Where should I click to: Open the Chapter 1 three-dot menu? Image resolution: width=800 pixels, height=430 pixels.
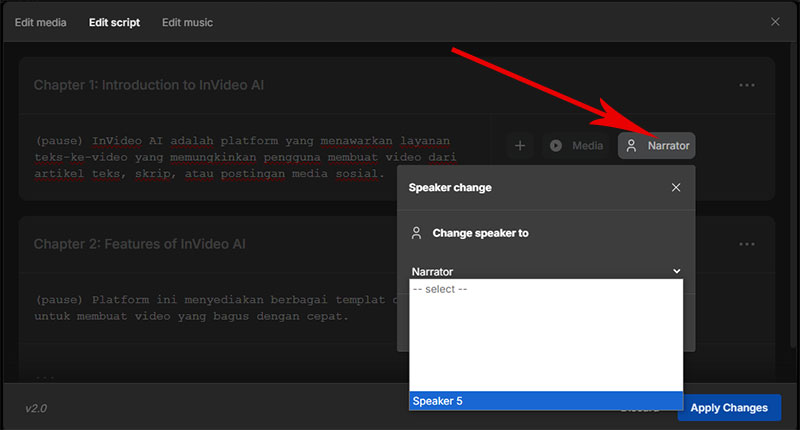point(746,85)
